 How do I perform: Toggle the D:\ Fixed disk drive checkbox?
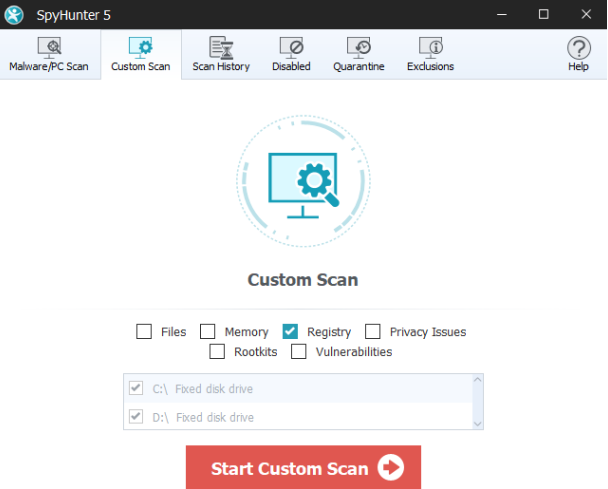[x=137, y=417]
